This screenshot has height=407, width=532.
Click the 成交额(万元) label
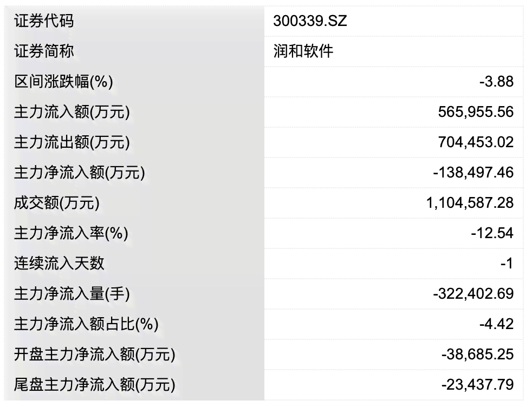click(57, 203)
